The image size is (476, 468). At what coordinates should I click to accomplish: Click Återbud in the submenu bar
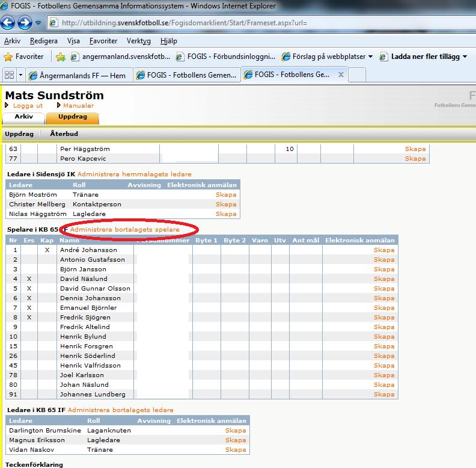tap(64, 134)
